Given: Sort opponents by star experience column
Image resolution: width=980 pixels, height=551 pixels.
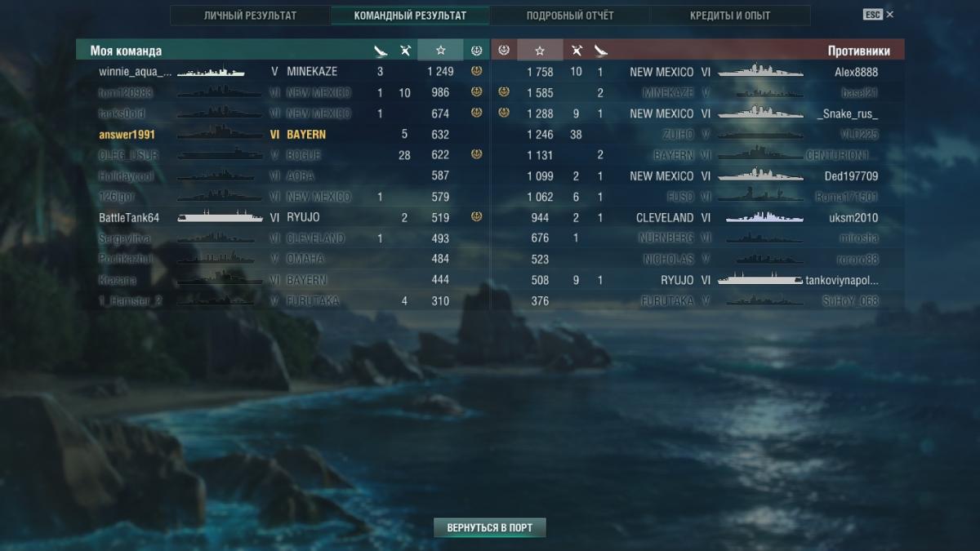Looking at the screenshot, I should (540, 50).
